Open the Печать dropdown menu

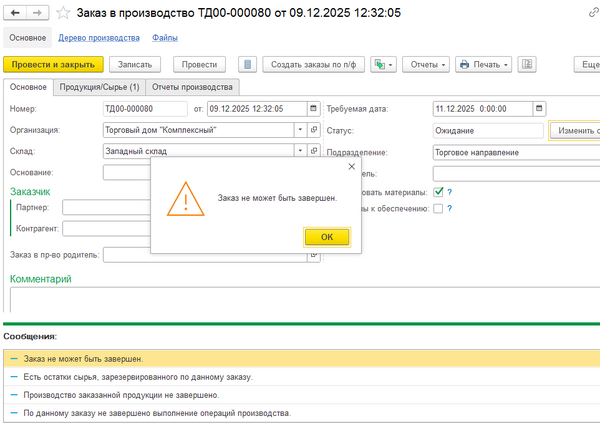[484, 64]
